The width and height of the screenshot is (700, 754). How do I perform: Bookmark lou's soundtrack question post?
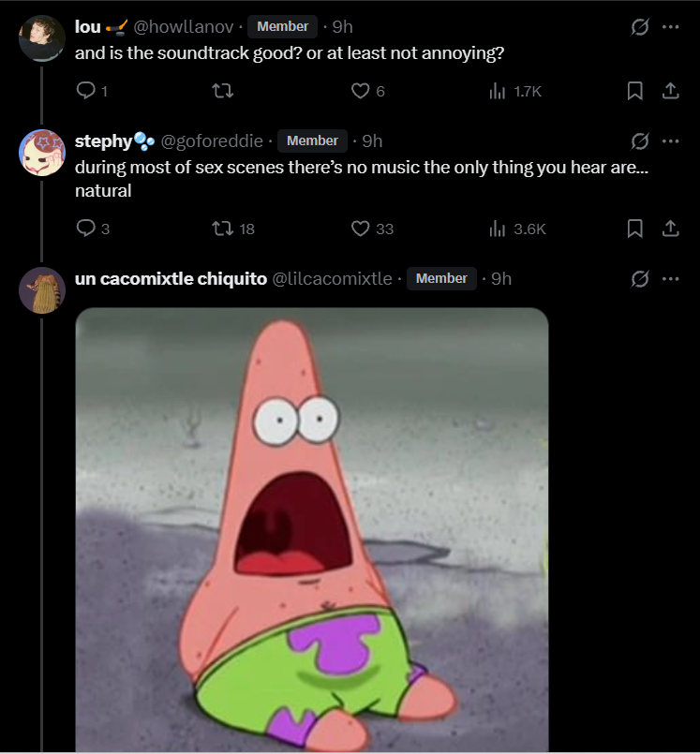[x=636, y=91]
